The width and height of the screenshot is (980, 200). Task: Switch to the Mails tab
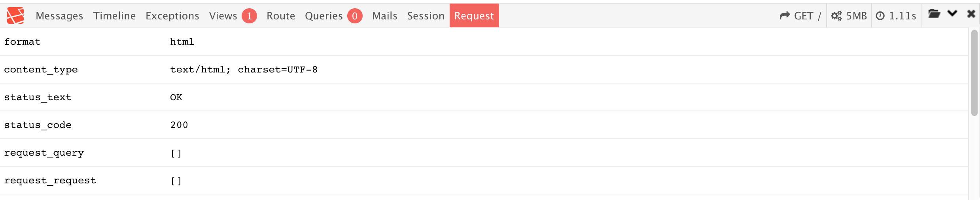(x=385, y=16)
